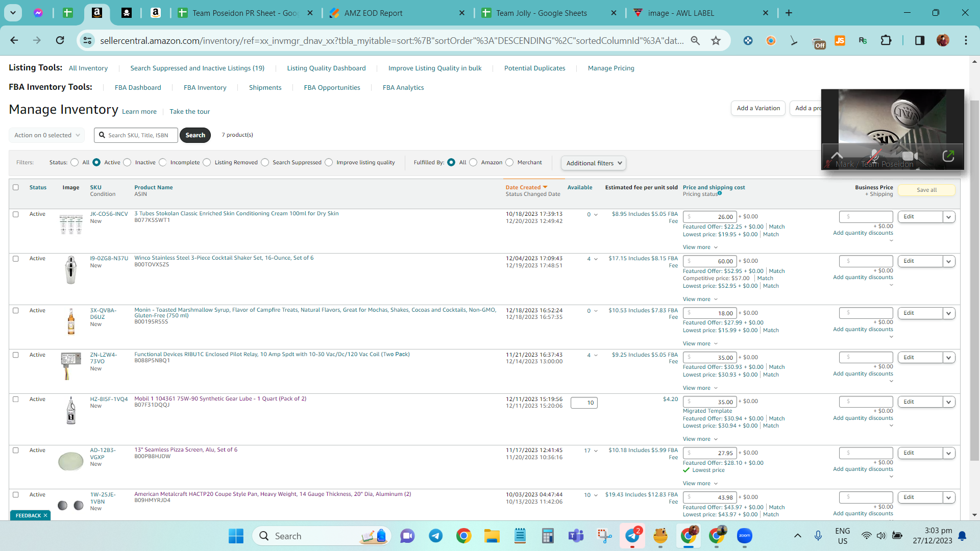This screenshot has width=980, height=551.
Task: Switch to Team Poseidon PR Sheet tab
Action: click(x=246, y=13)
